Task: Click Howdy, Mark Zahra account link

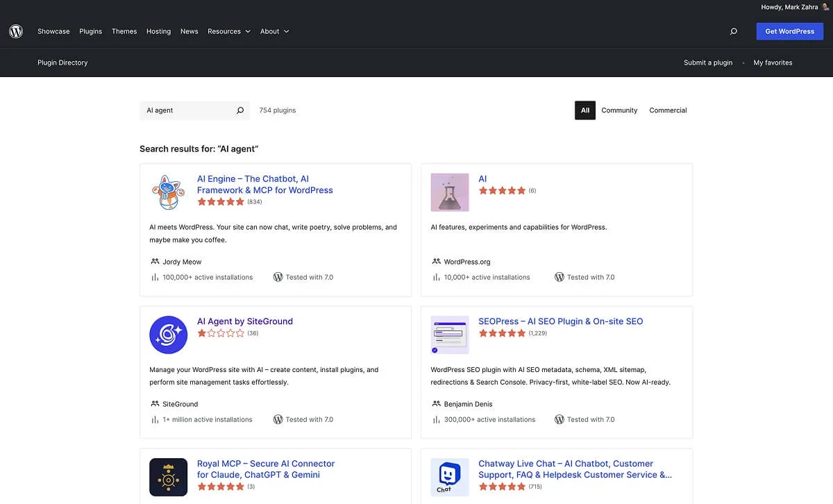Action: click(789, 7)
